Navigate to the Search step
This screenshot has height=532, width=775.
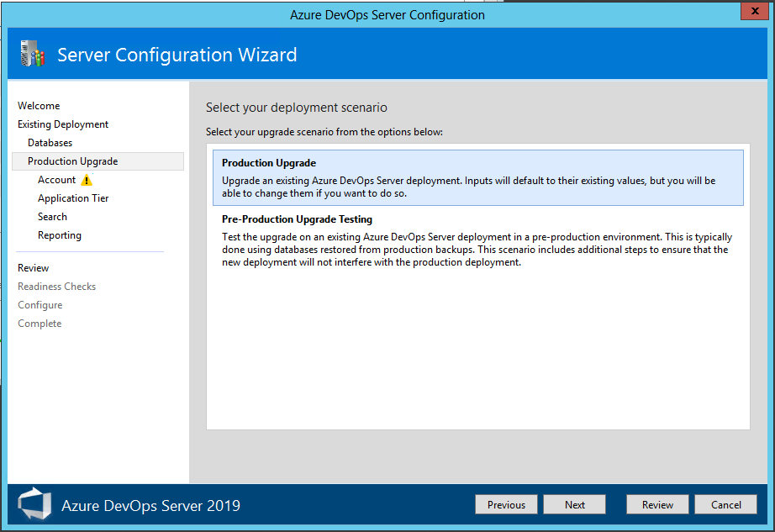pos(52,216)
